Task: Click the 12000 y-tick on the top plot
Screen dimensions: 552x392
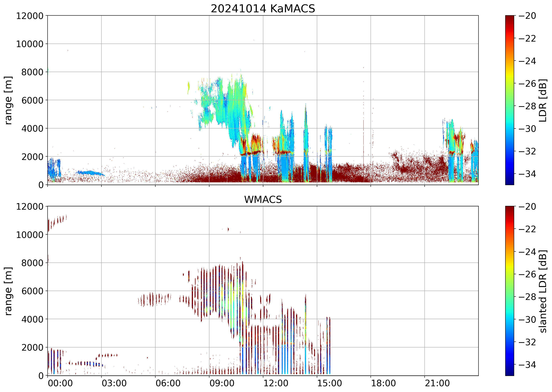Action: (x=30, y=16)
